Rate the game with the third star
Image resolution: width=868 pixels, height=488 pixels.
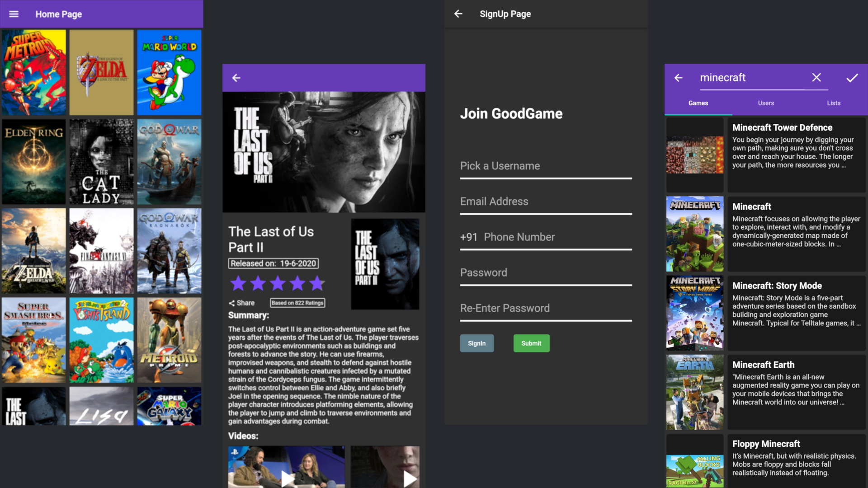click(278, 284)
